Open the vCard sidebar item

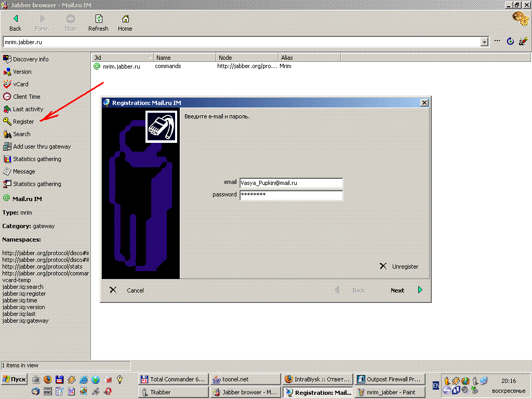20,84
